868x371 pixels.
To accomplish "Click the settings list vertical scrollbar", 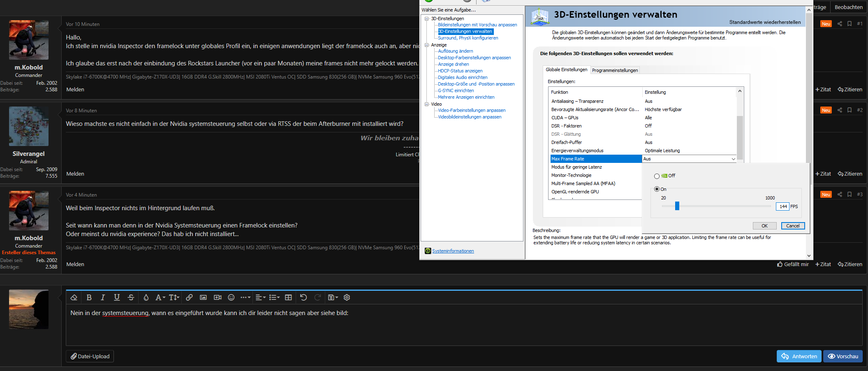I will (x=740, y=137).
